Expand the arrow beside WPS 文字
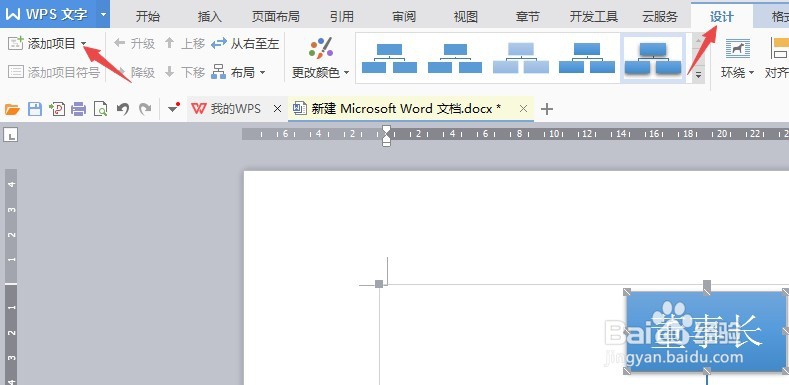The width and height of the screenshot is (789, 385). 104,14
